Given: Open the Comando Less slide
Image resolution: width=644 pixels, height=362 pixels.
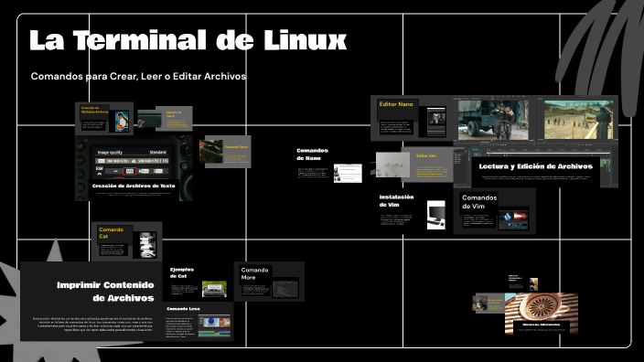Looking at the screenshot, I should coord(198,322).
